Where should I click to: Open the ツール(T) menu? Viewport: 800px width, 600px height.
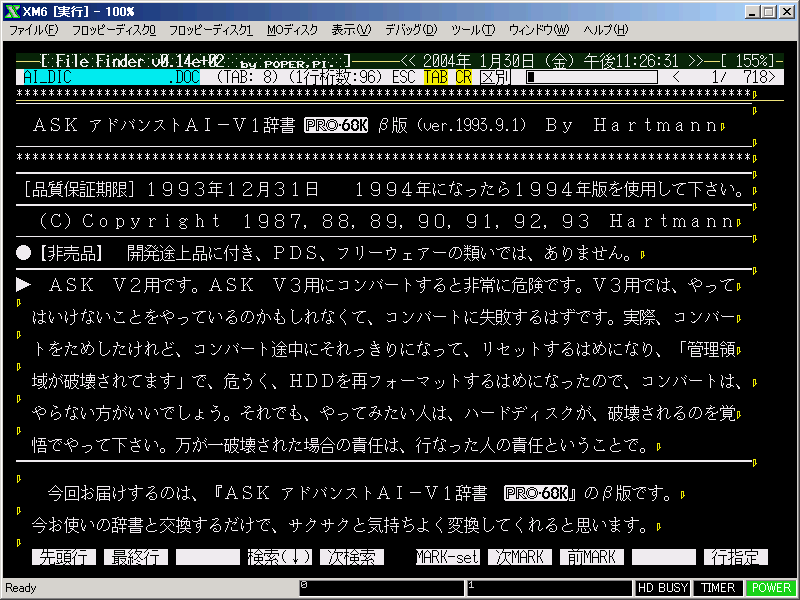click(x=473, y=30)
